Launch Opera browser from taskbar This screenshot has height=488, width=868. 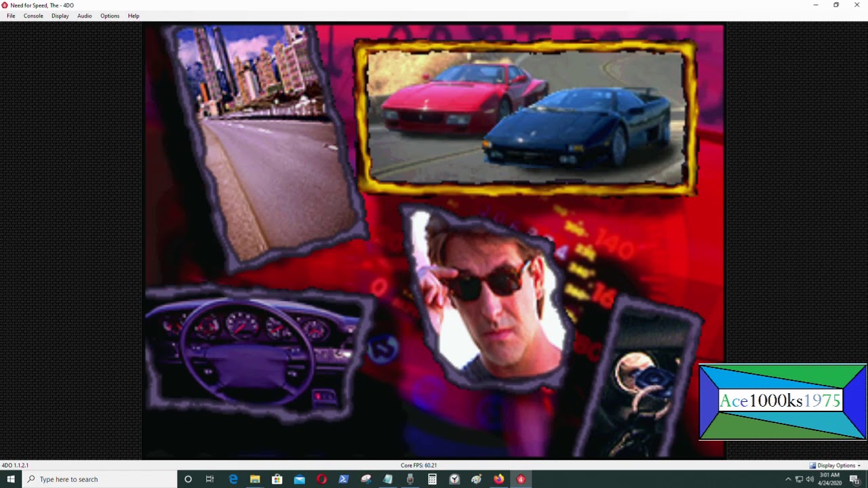click(321, 479)
